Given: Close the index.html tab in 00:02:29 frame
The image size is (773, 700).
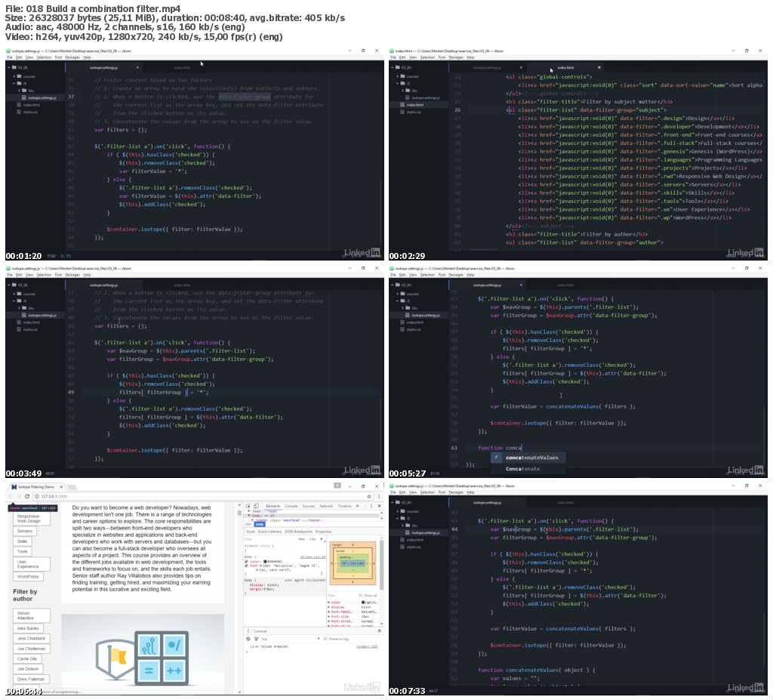Looking at the screenshot, I should coord(599,67).
